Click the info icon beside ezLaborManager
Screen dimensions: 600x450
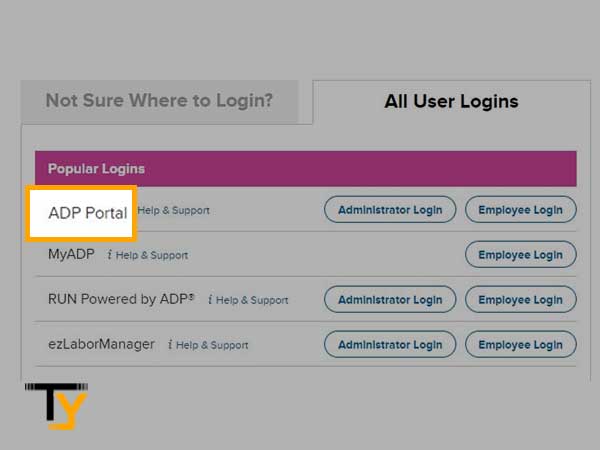point(170,344)
